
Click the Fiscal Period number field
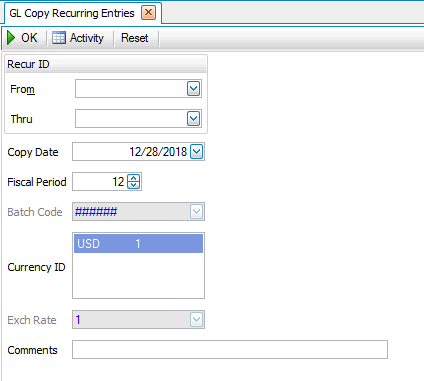(100, 182)
